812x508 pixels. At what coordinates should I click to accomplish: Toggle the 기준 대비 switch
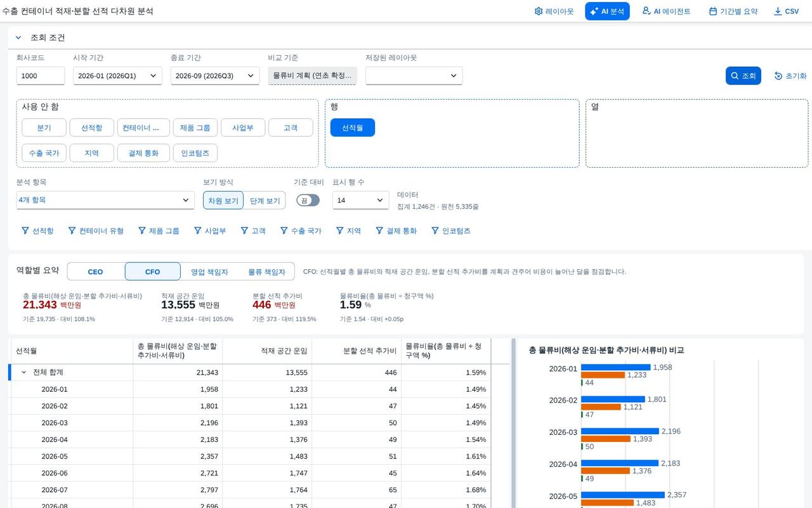308,200
